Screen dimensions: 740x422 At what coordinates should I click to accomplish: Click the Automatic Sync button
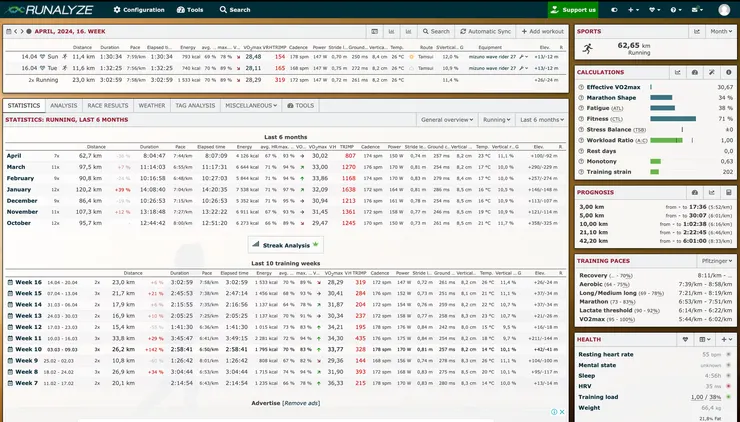[x=484, y=31]
